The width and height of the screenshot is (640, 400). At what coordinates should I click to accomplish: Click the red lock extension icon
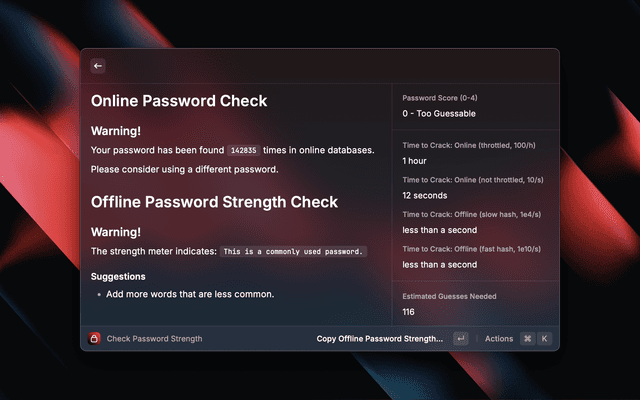[95, 339]
